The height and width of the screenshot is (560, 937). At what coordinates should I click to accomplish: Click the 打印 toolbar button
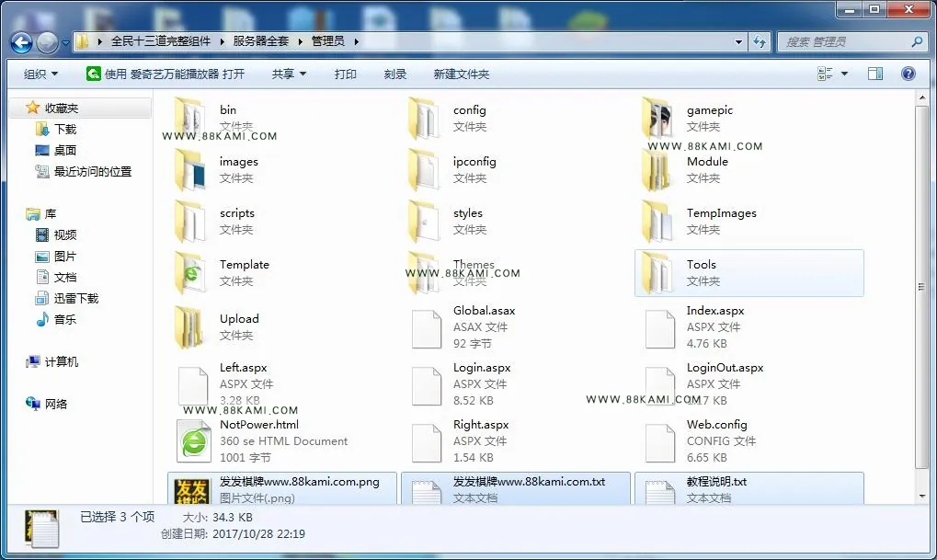tap(345, 74)
